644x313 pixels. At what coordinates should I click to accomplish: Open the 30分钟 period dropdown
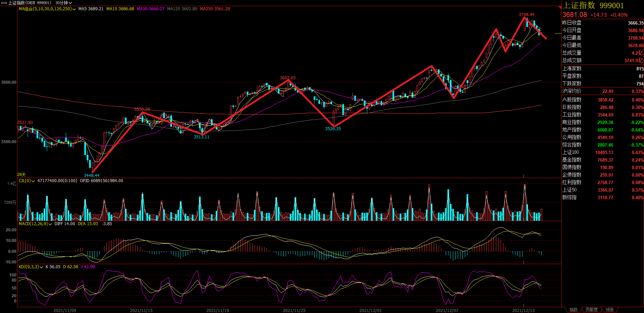(63, 3)
